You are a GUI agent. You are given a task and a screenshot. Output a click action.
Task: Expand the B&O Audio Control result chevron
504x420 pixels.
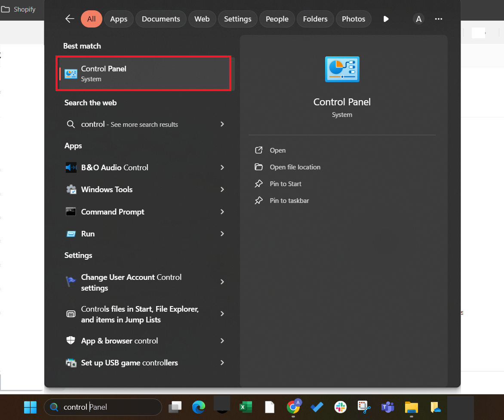[222, 168]
